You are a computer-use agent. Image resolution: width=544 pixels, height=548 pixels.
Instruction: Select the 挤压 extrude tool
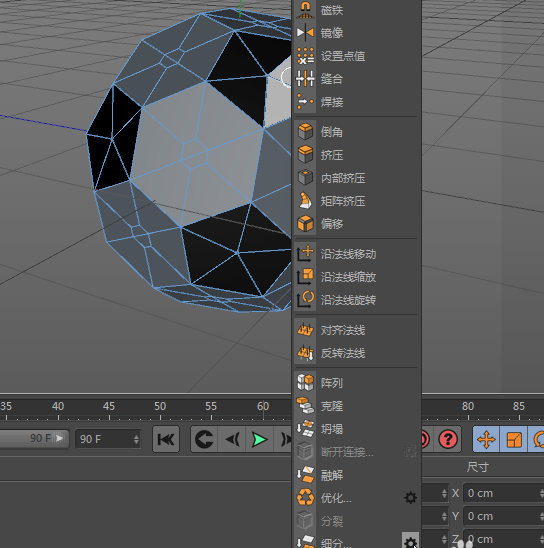tap(356, 155)
